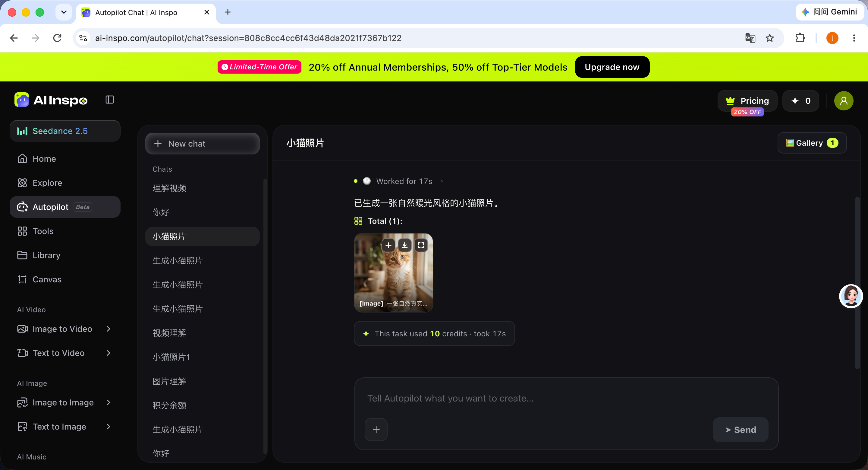Expand the Image to Image submenu

pos(108,402)
